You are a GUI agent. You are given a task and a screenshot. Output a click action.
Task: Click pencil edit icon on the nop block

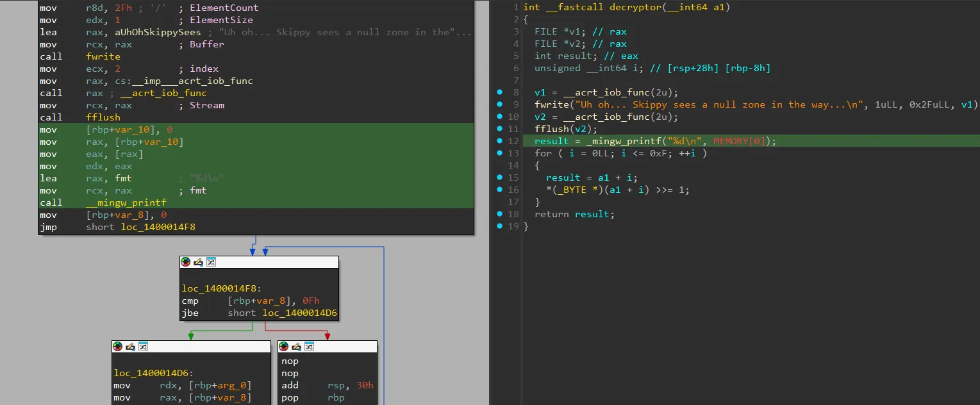point(297,347)
